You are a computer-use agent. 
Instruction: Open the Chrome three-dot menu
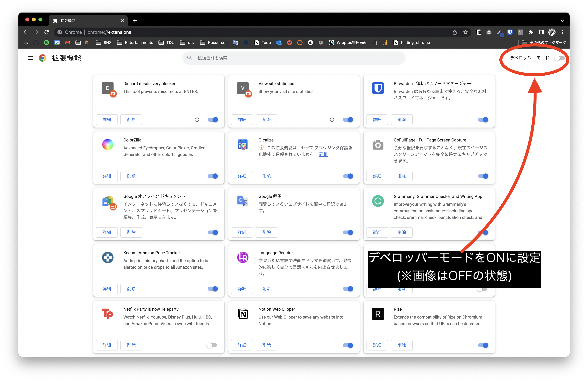(562, 32)
